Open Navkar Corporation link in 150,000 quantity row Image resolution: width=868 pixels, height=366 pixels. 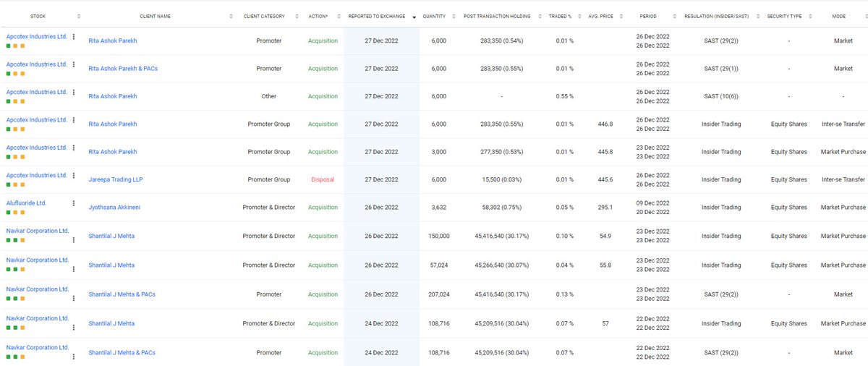click(38, 231)
